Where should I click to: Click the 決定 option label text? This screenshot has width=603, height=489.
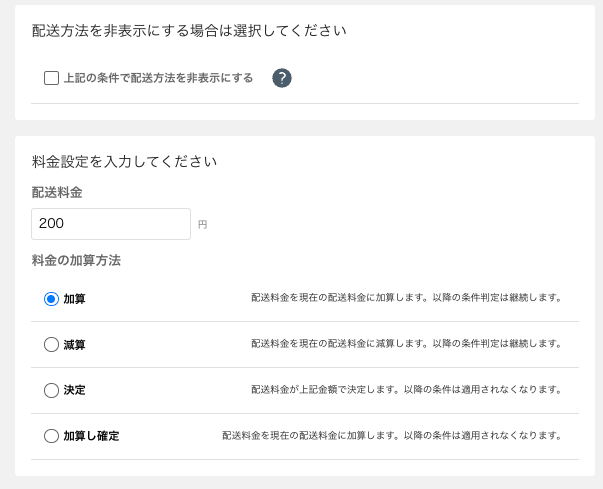coord(75,390)
